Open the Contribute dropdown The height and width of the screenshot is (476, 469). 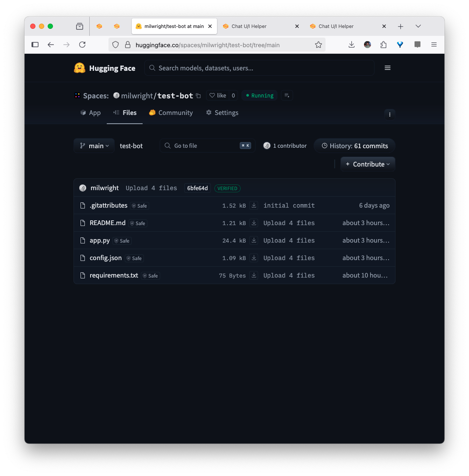pos(368,164)
